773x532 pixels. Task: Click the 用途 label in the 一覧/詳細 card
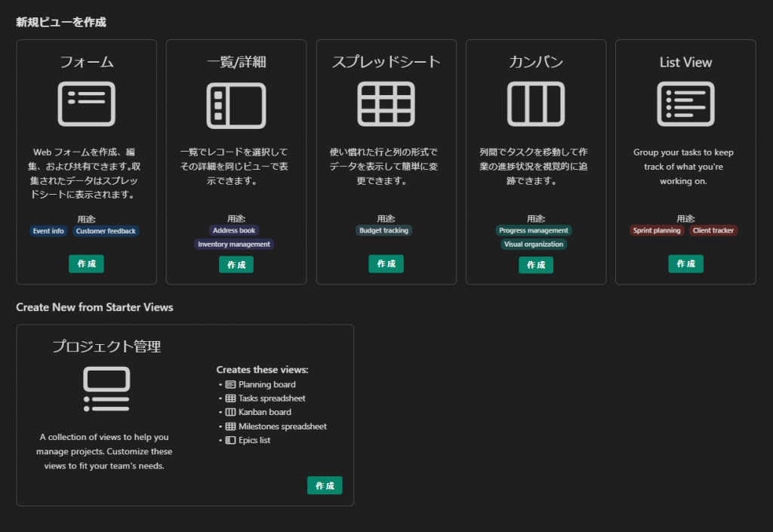[x=236, y=219]
